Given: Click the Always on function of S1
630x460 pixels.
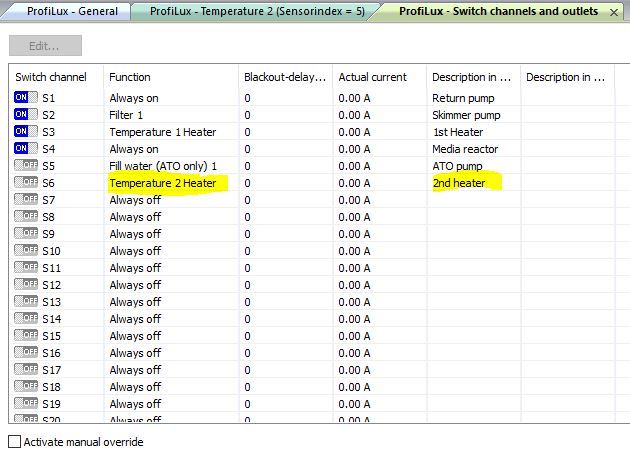Looking at the screenshot, I should (x=134, y=98).
